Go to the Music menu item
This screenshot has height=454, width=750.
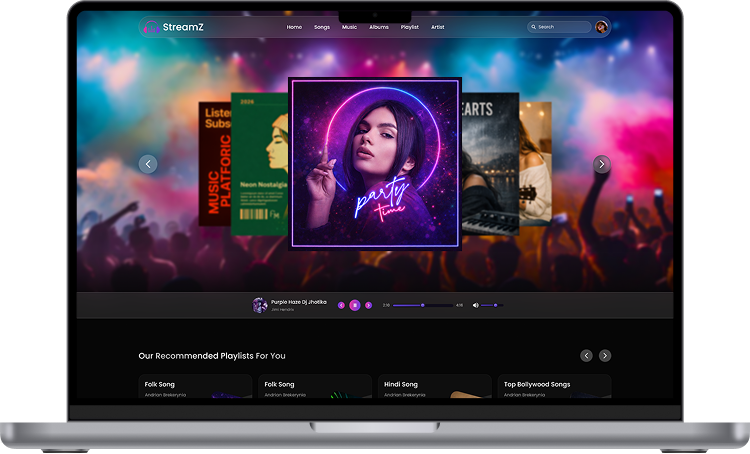[349, 27]
